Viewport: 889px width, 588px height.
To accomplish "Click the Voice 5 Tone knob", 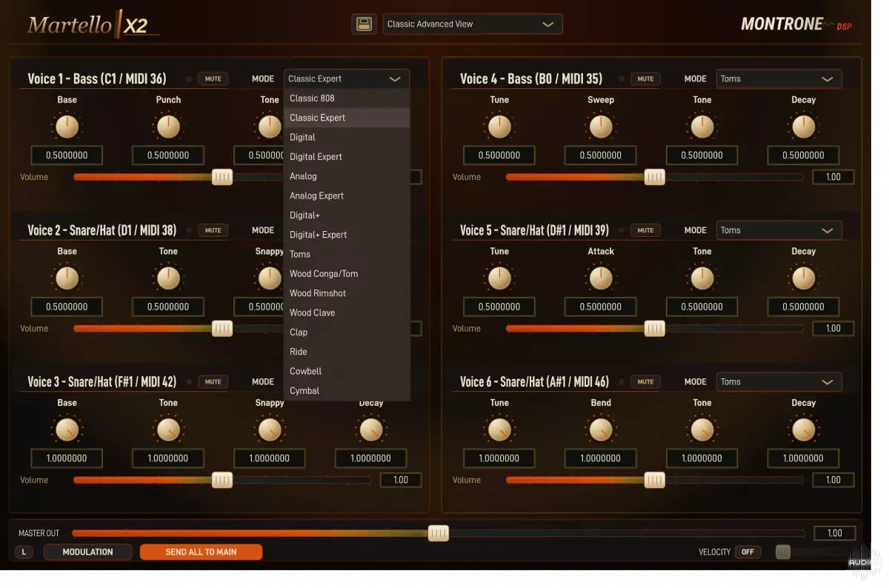I will click(x=702, y=278).
